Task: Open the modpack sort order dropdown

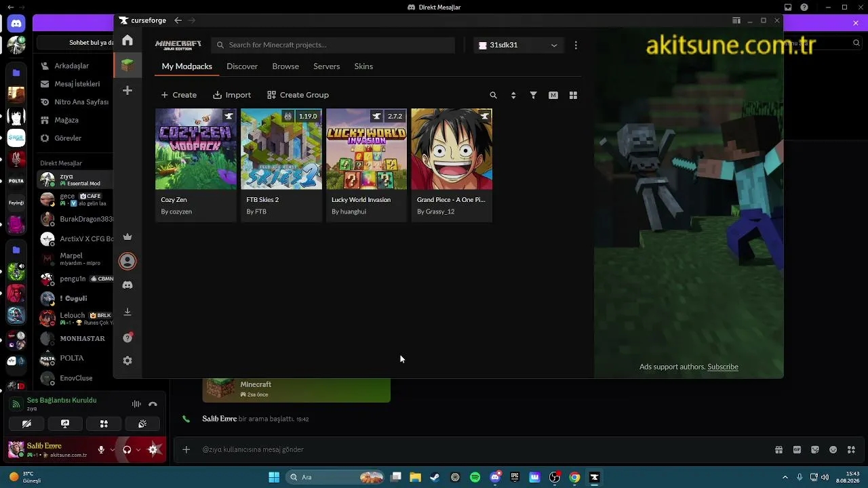Action: point(513,96)
